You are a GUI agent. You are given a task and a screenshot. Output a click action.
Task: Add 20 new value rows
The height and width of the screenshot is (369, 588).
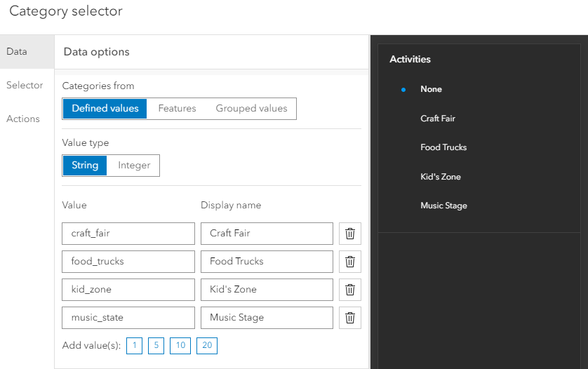[x=207, y=345]
